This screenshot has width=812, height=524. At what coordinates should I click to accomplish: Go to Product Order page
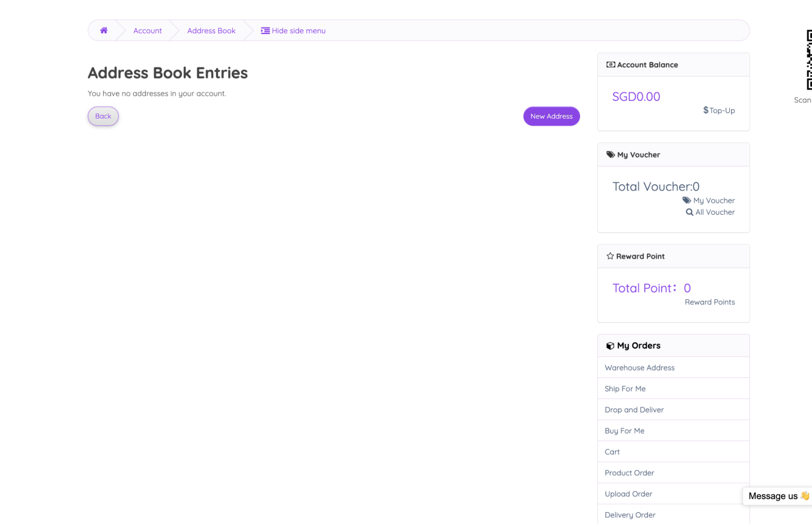[629, 473]
